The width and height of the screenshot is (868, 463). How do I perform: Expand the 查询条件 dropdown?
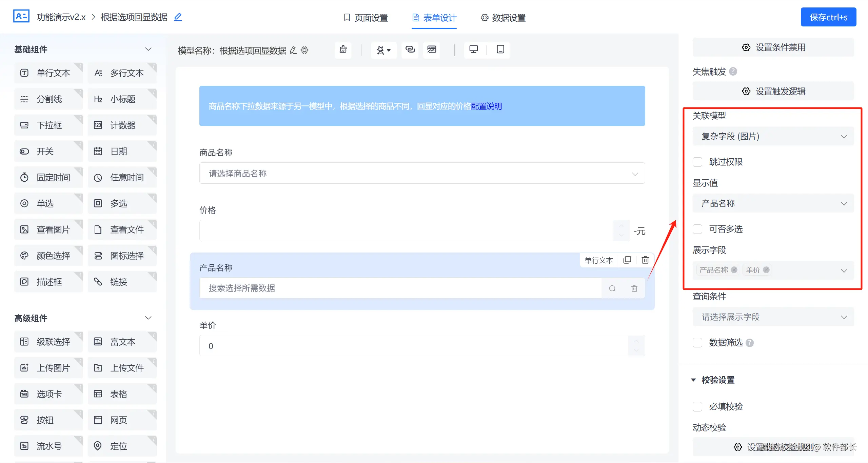(x=773, y=317)
